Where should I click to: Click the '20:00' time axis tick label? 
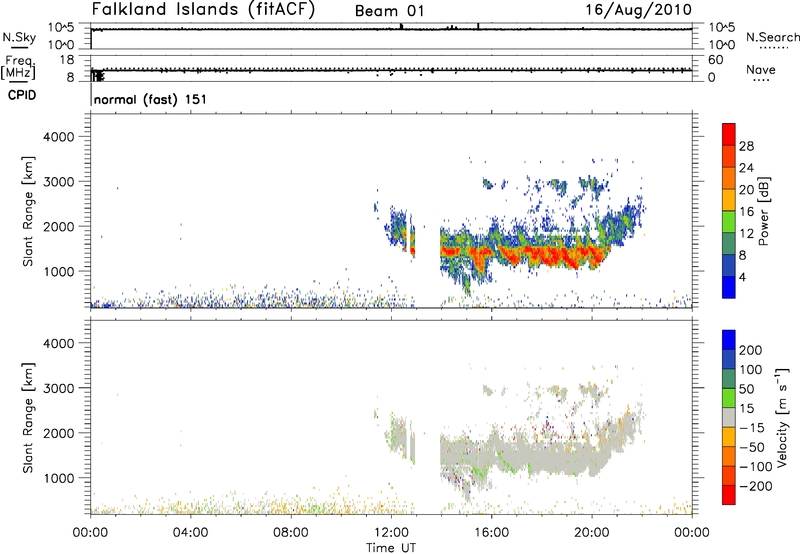point(592,533)
